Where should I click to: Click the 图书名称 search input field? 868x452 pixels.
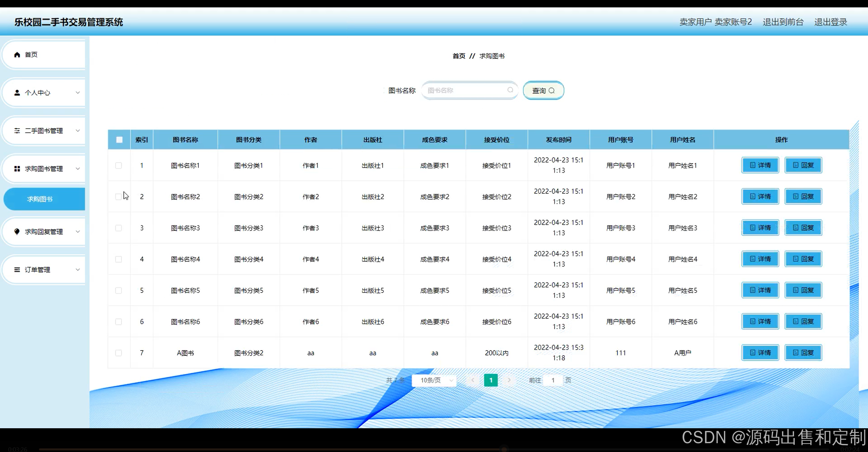466,90
